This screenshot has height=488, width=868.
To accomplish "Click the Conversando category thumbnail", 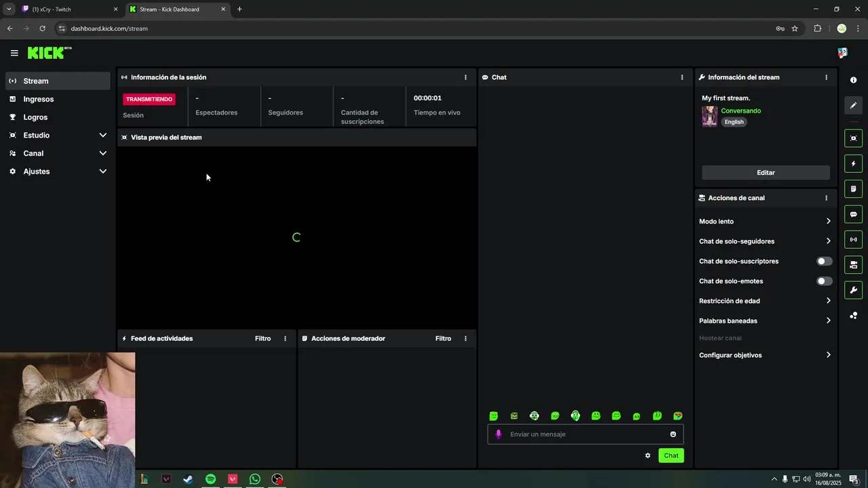I will (x=709, y=116).
